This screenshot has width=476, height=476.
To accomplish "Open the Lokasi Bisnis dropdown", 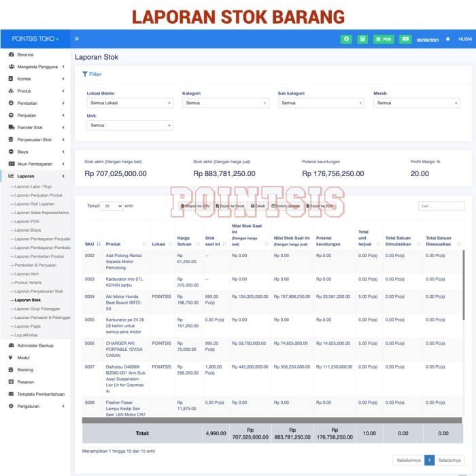I will tap(130, 103).
